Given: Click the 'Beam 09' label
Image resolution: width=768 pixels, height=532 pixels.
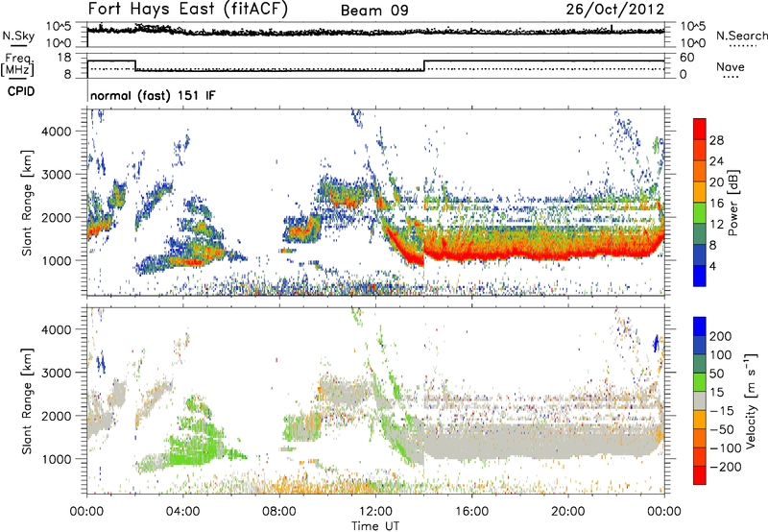Looking at the screenshot, I should pyautogui.click(x=374, y=11).
